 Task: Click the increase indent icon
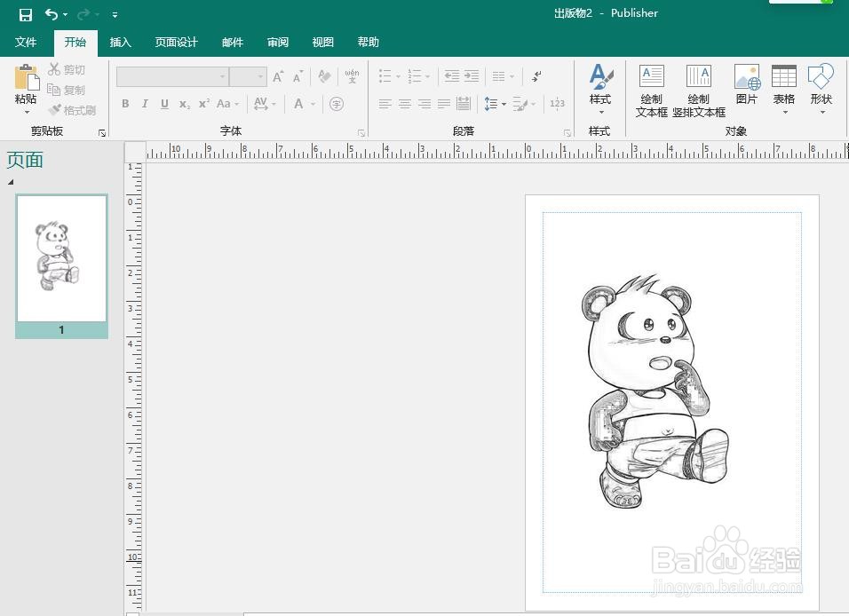tap(472, 76)
